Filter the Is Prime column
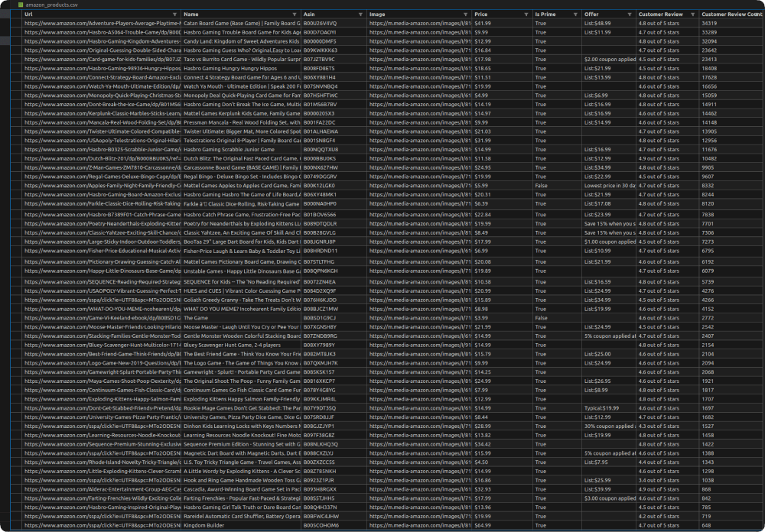The image size is (765, 532). pos(576,14)
